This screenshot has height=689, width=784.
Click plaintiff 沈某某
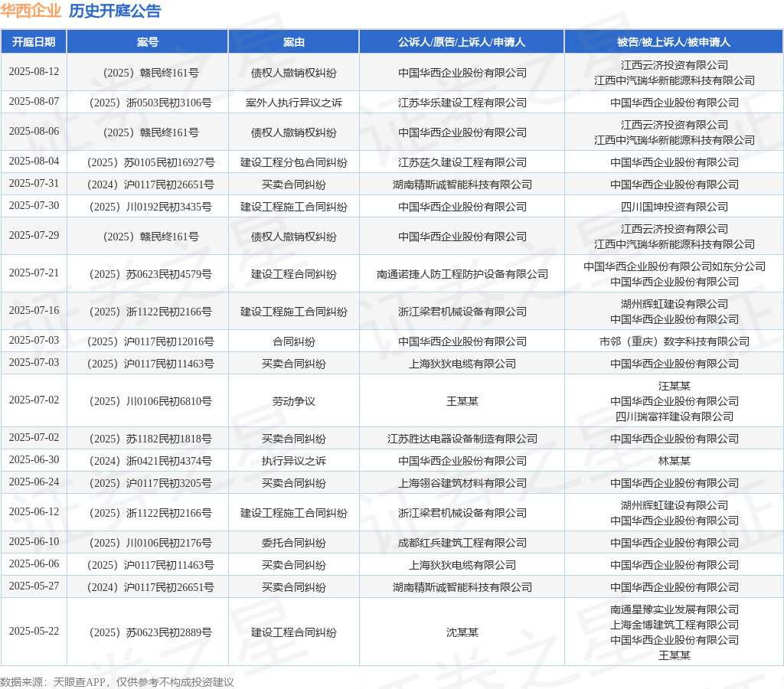[462, 632]
